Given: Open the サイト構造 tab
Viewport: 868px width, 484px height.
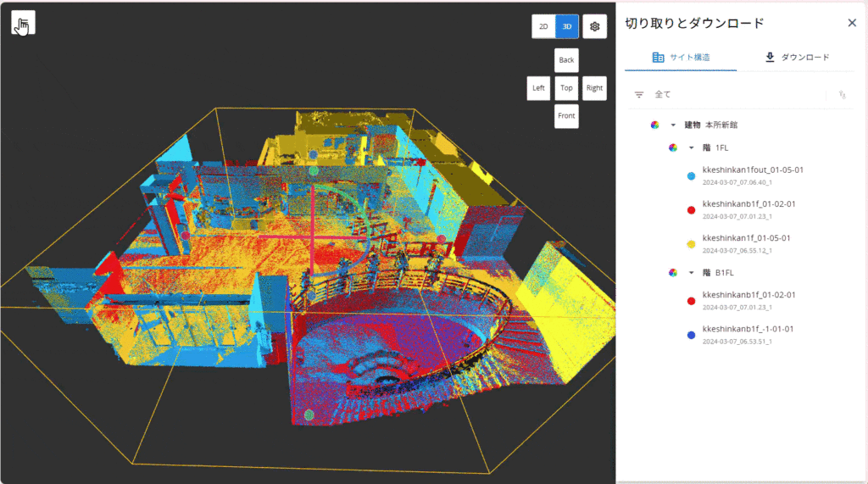Looking at the screenshot, I should tap(681, 58).
